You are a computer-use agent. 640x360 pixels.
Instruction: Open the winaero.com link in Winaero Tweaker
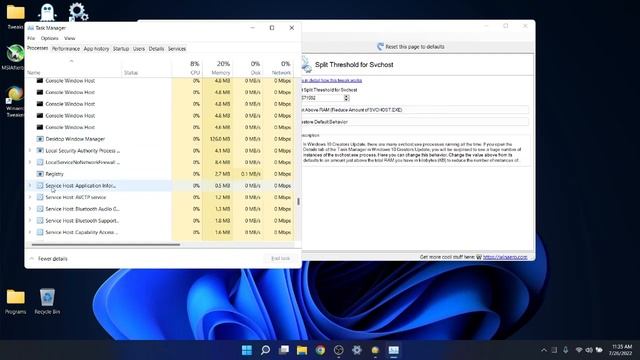(505, 257)
